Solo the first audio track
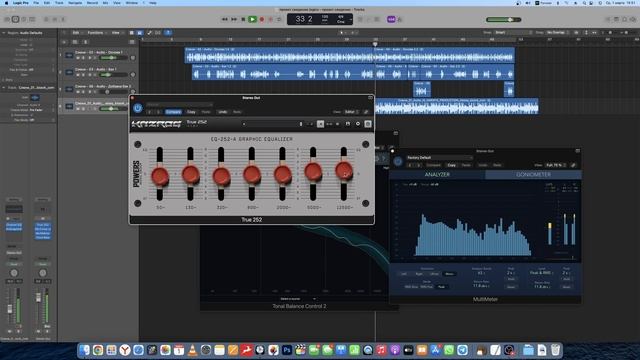The height and width of the screenshot is (360, 640). pos(83,58)
